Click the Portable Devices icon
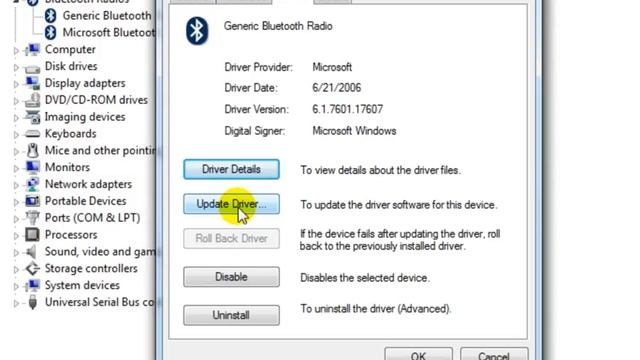 33,201
